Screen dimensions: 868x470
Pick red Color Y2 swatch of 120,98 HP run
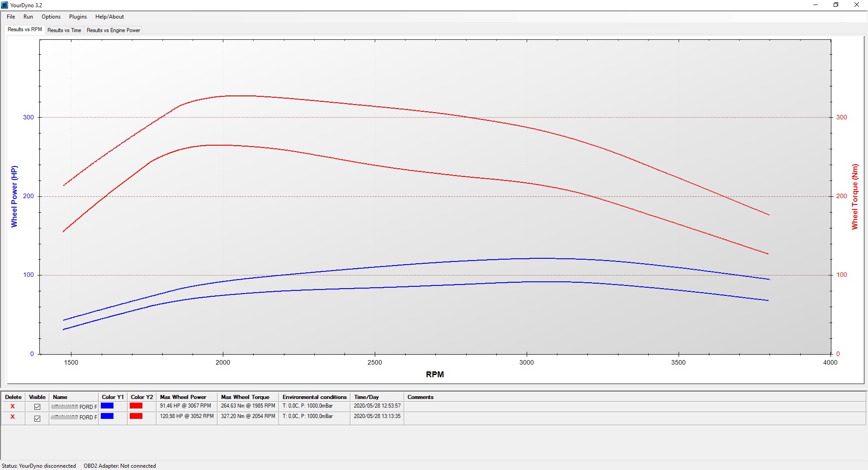pyautogui.click(x=136, y=416)
